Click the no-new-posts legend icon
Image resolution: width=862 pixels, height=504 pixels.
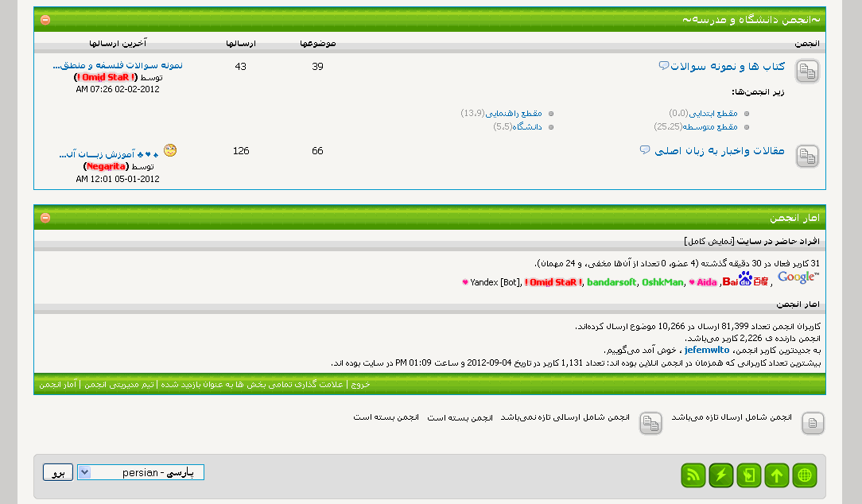[651, 423]
